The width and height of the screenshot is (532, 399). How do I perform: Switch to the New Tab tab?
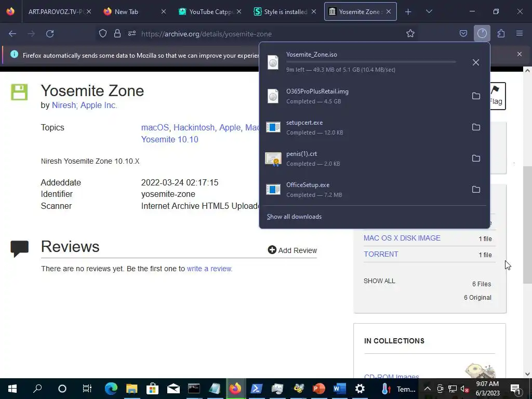click(126, 11)
